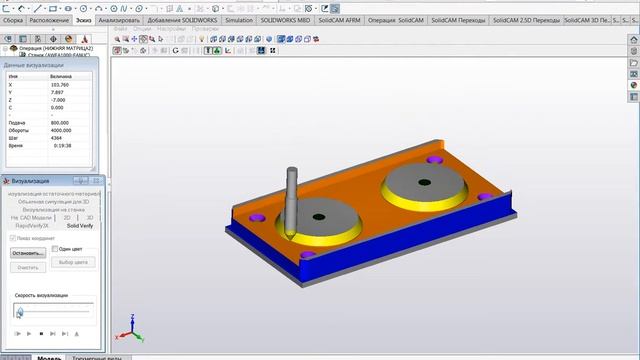Click the '800.000' feed rate value
Image resolution: width=640 pixels, height=360 pixels.
pyautogui.click(x=60, y=123)
